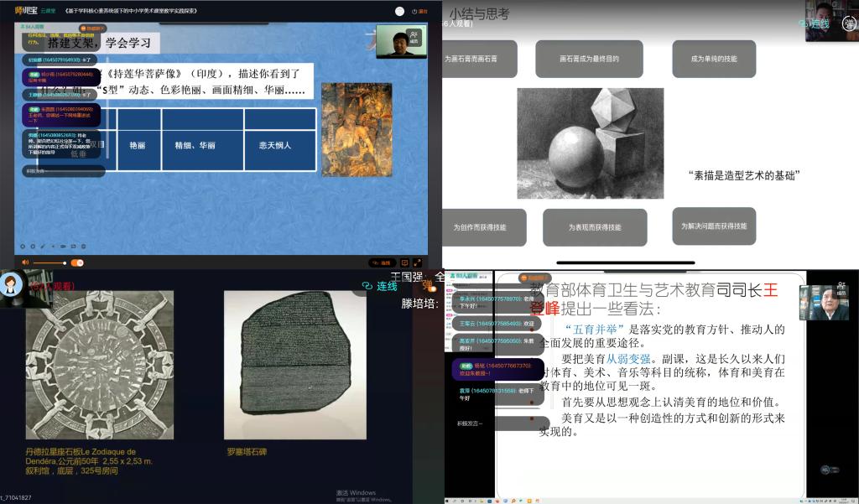The image size is (859, 504).
Task: Click the 师训宝 logo in the header
Action: (26, 10)
